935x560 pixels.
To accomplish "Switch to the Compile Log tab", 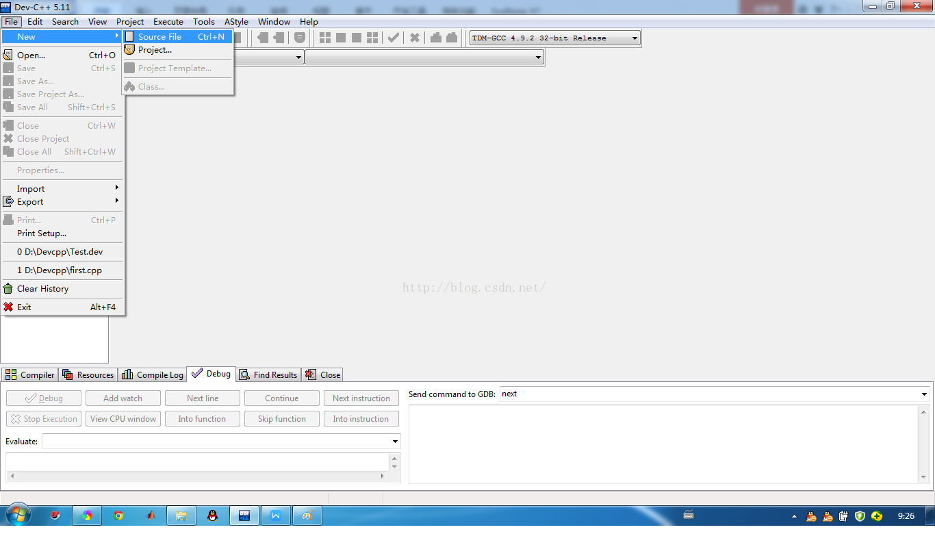I will point(153,374).
